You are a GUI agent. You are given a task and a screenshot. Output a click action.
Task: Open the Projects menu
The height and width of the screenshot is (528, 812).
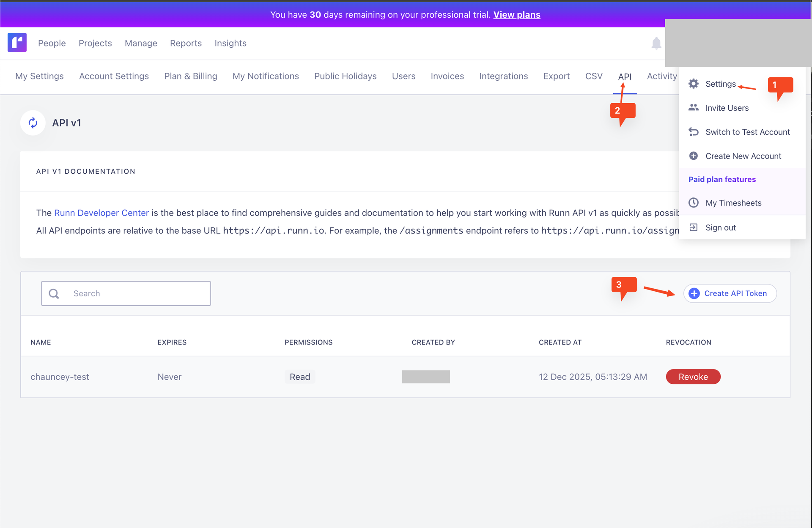pos(95,43)
